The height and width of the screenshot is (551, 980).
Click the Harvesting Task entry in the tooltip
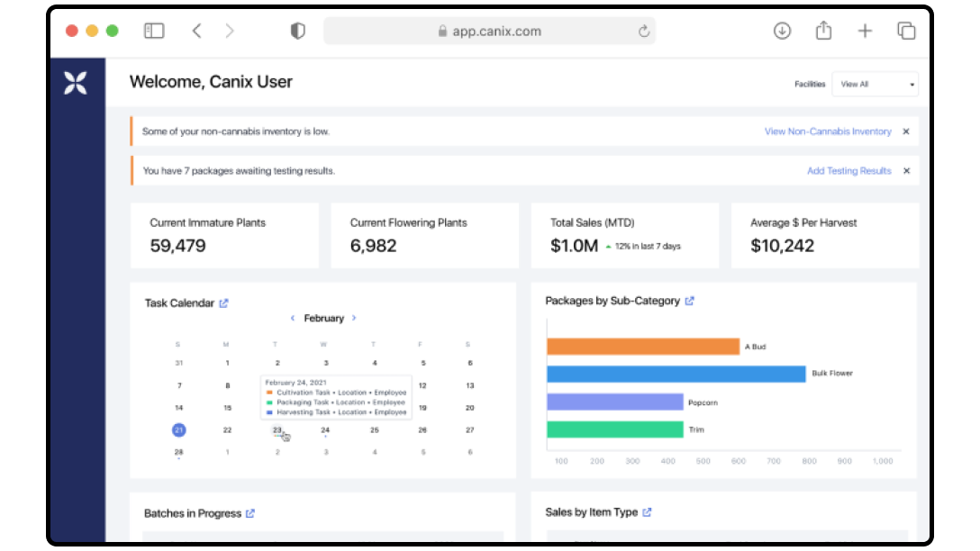click(336, 412)
